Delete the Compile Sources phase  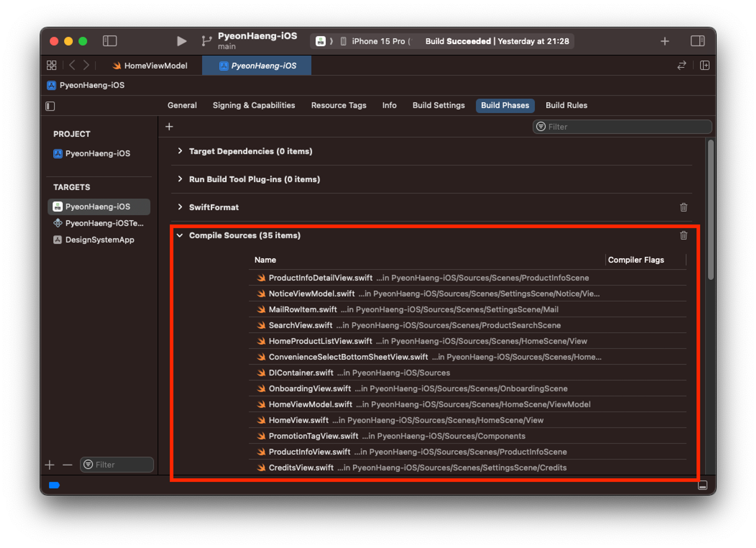(x=683, y=235)
